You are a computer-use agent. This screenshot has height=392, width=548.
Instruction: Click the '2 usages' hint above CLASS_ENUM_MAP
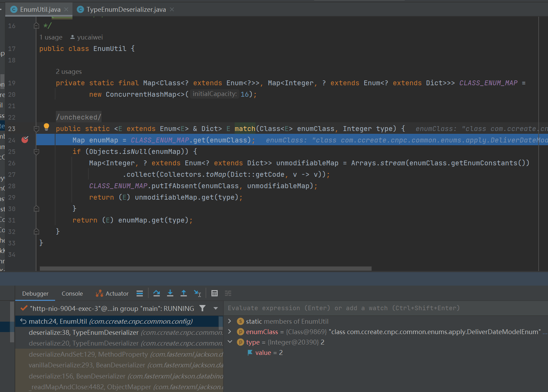click(69, 71)
